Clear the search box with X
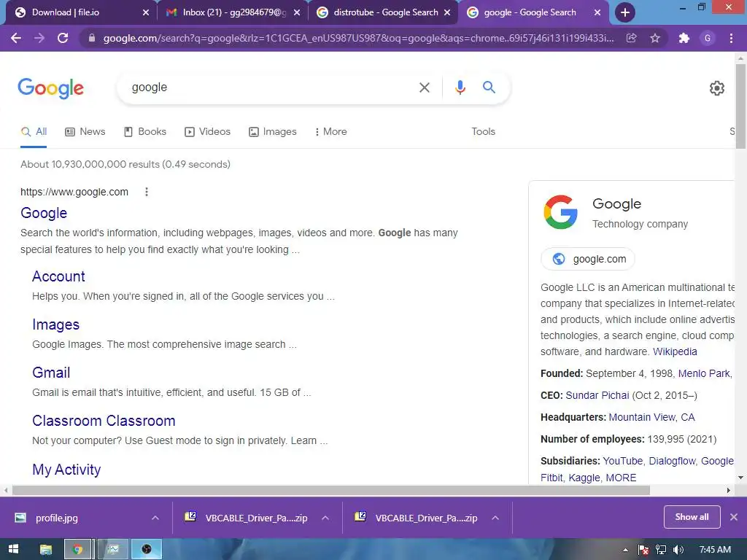This screenshot has height=560, width=747. [424, 87]
